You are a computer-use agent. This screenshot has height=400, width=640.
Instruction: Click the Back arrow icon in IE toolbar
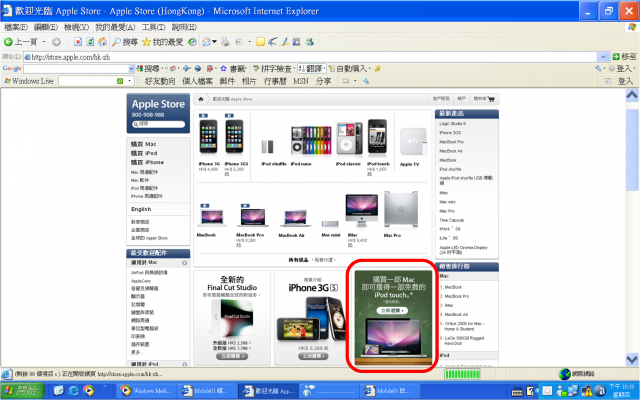[8, 42]
